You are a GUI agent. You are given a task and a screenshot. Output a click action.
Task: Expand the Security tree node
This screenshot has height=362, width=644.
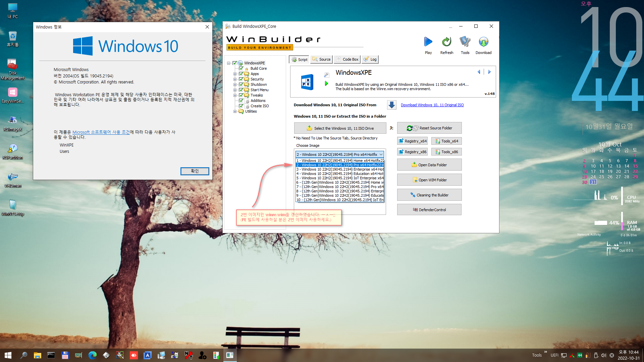[235, 79]
